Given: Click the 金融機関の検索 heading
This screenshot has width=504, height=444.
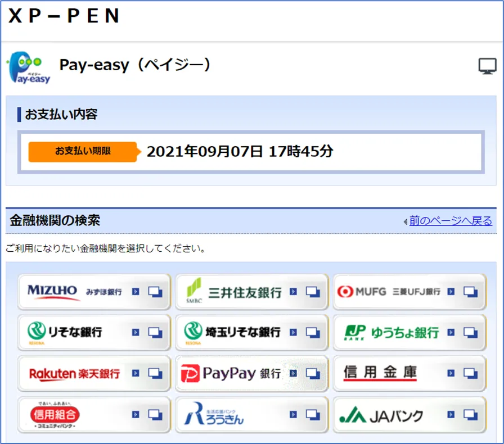Looking at the screenshot, I should pyautogui.click(x=55, y=221).
